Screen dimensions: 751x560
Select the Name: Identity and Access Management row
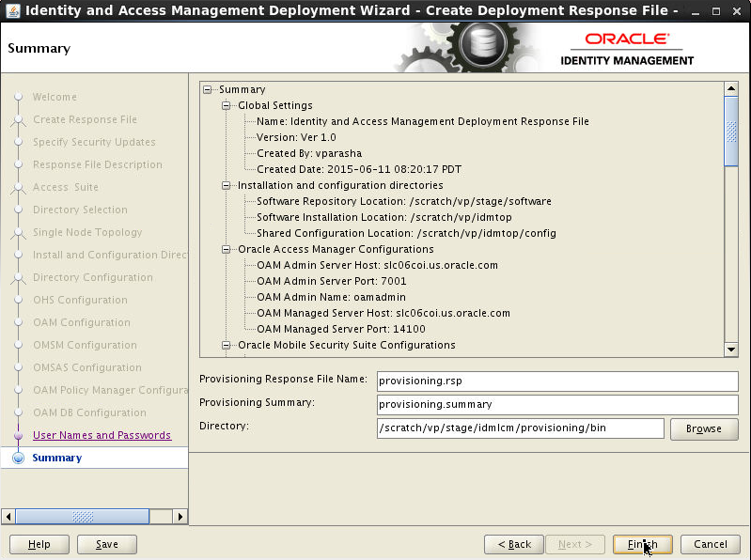pyautogui.click(x=422, y=121)
